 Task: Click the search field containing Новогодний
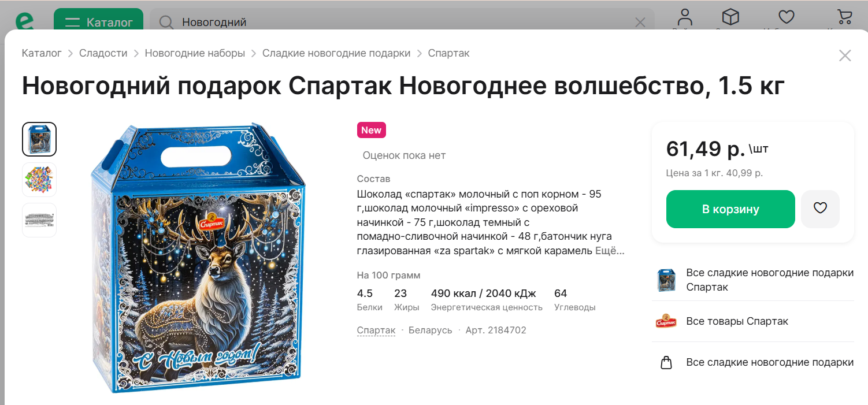(402, 23)
